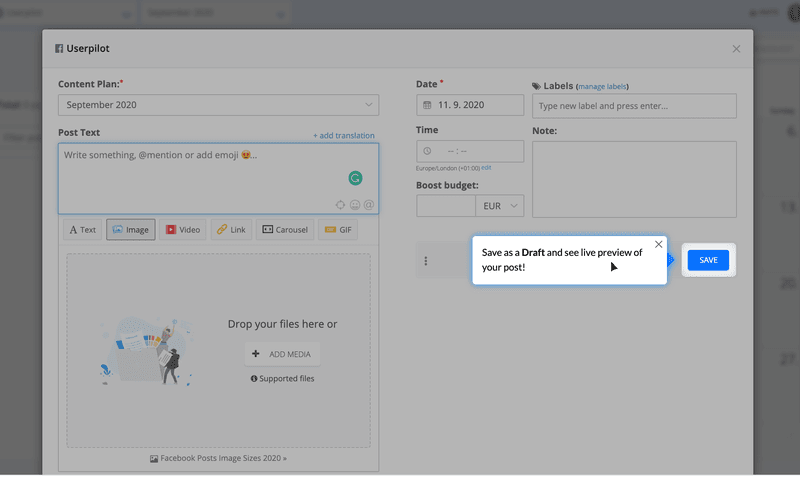Click the calendar icon in the Date field
Viewport: 800px width, 479px height.
[428, 105]
